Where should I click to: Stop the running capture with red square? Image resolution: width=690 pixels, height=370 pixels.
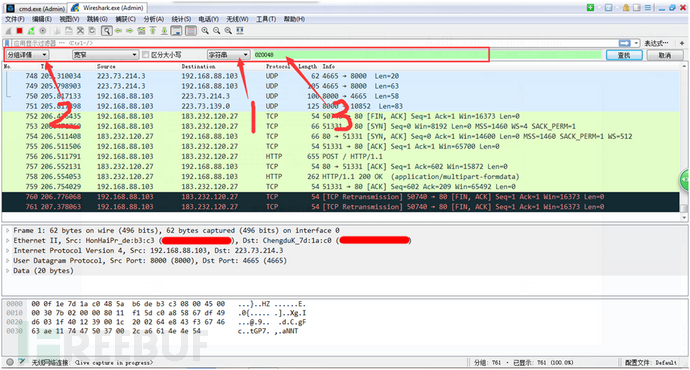click(x=19, y=31)
